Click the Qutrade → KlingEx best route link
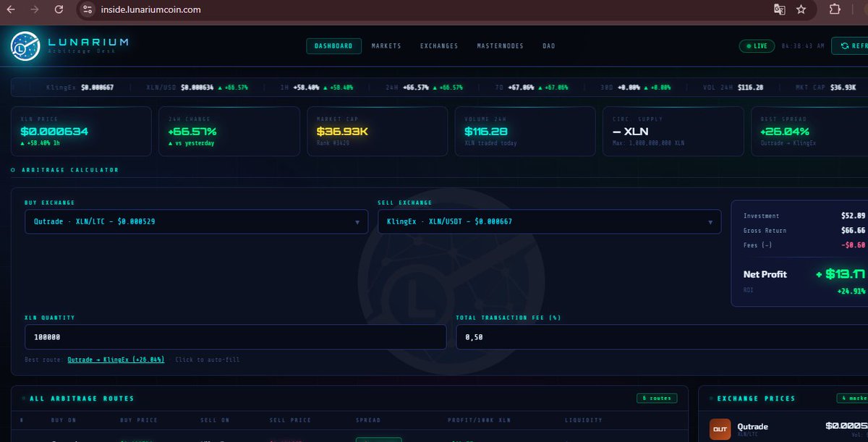 116,360
